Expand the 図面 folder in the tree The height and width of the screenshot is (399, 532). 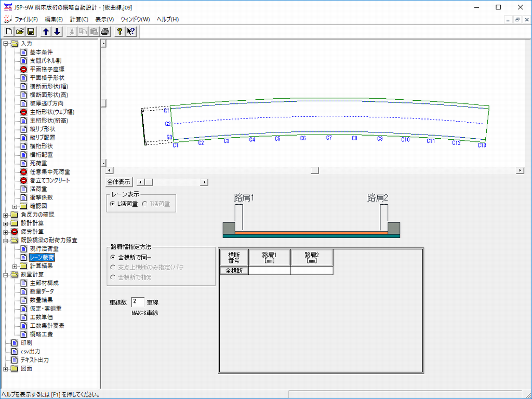click(x=6, y=368)
